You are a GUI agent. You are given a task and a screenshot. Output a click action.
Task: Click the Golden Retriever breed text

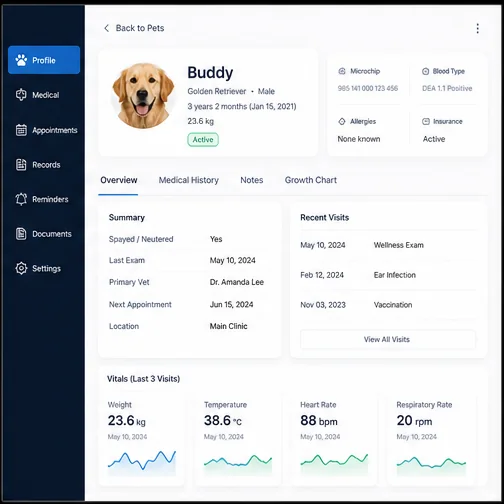pos(217,91)
